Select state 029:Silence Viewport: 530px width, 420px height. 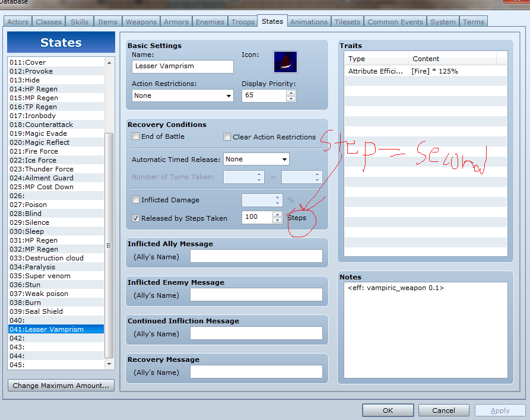pyautogui.click(x=56, y=222)
